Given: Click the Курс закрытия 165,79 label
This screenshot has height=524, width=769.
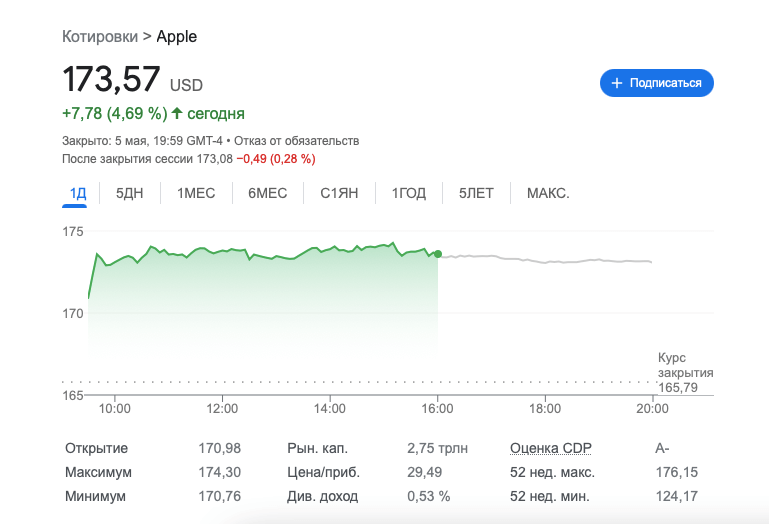Looking at the screenshot, I should pos(685,372).
